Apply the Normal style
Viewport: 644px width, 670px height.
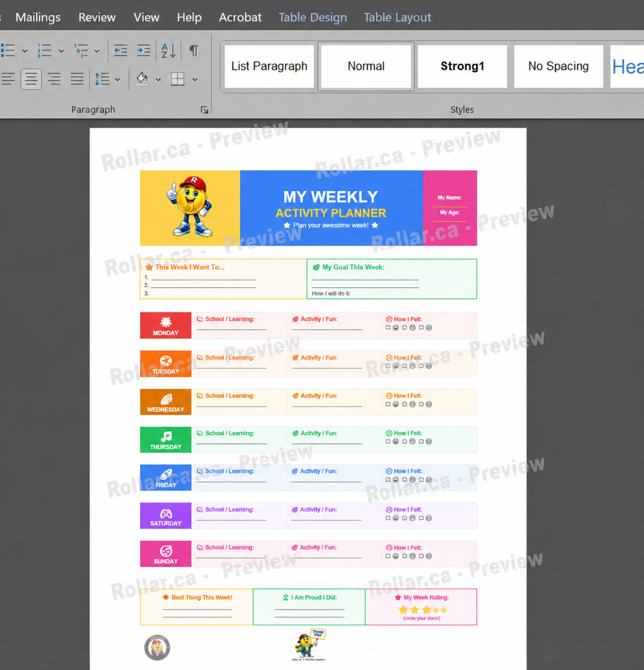(x=366, y=66)
